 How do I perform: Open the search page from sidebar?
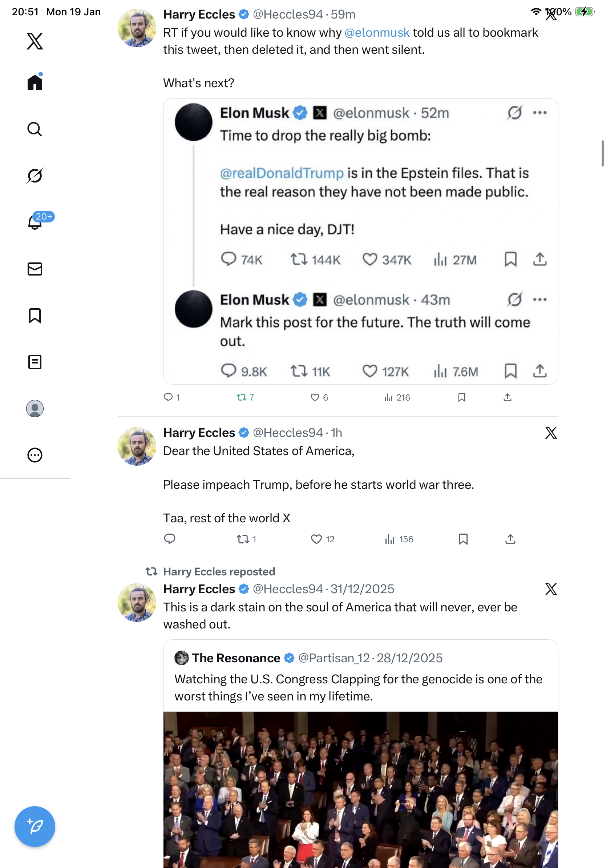[x=35, y=129]
